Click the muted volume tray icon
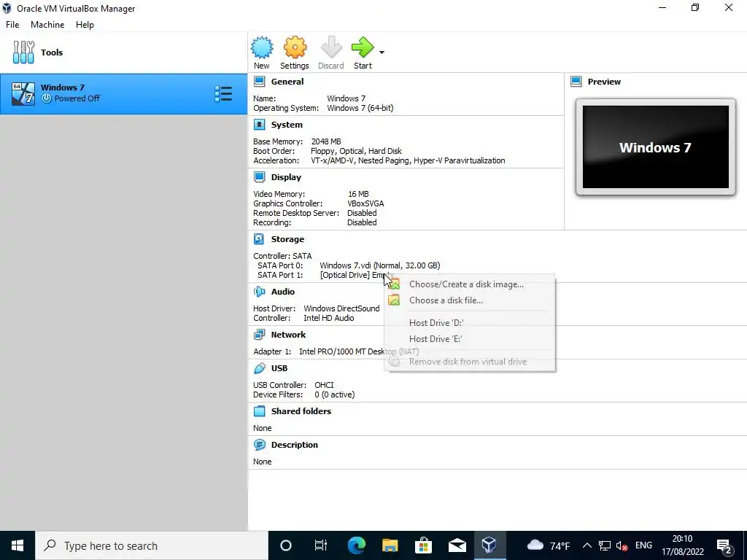This screenshot has height=560, width=747. coord(622,545)
